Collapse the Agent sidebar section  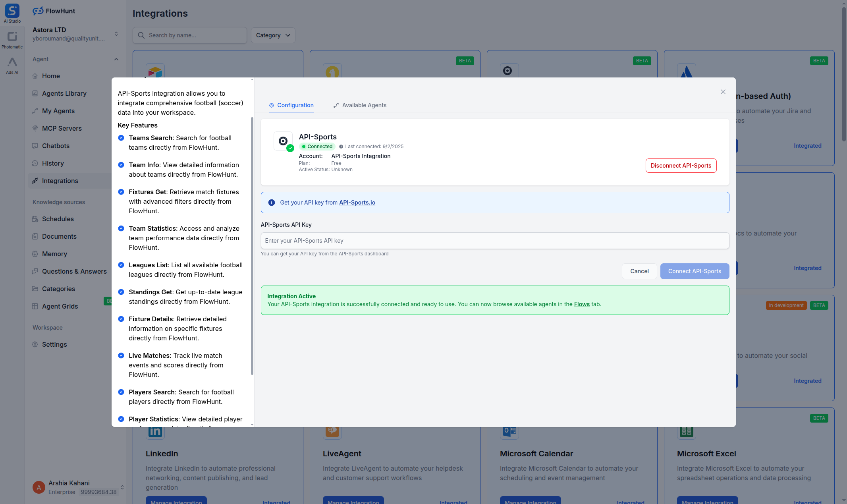116,59
